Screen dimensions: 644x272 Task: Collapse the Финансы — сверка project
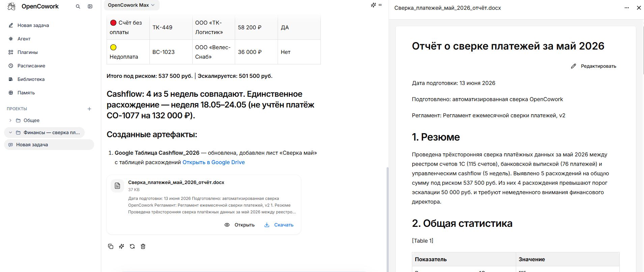[10, 132]
